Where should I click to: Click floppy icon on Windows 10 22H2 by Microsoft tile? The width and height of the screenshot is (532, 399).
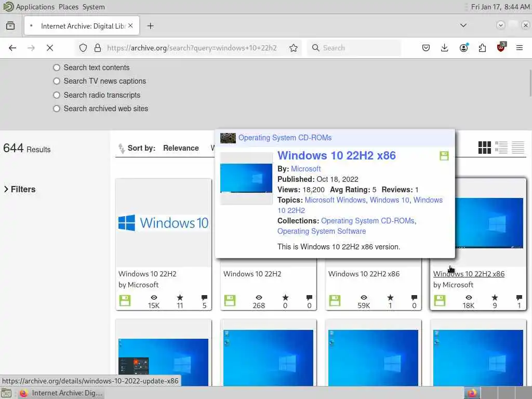(x=125, y=301)
